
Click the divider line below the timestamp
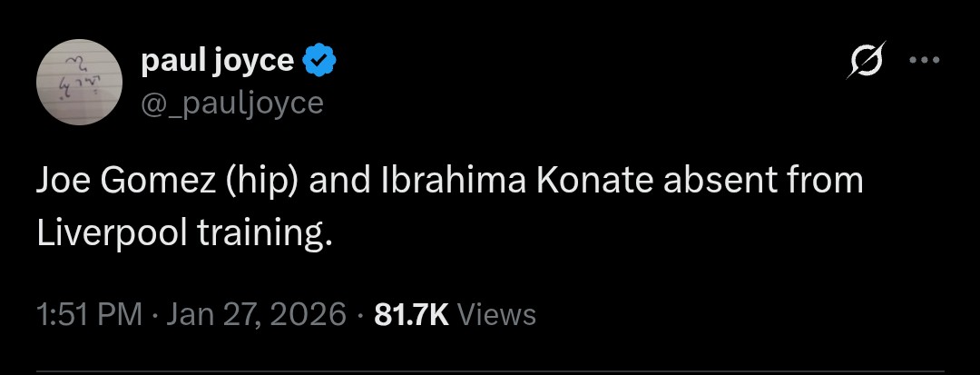point(490,371)
